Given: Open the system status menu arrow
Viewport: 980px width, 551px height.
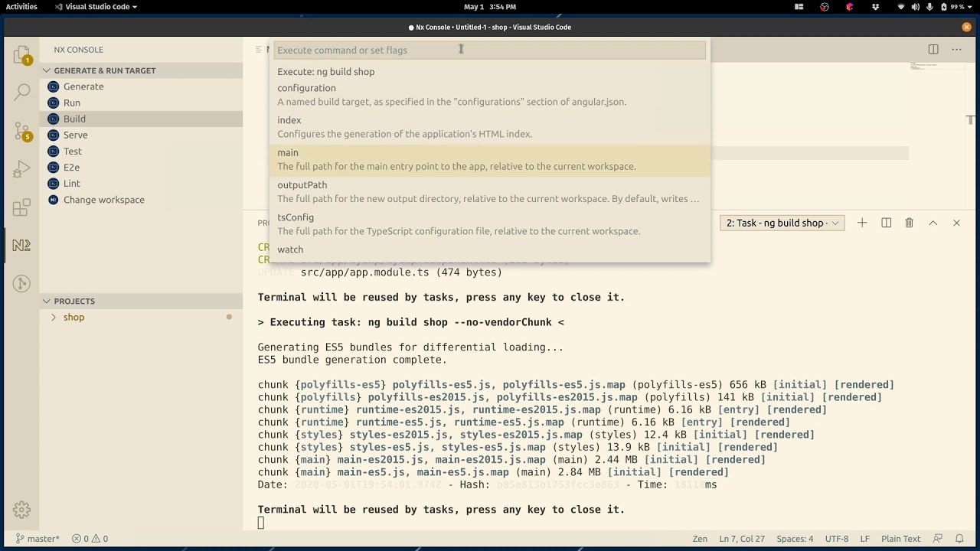Looking at the screenshot, I should [x=969, y=7].
